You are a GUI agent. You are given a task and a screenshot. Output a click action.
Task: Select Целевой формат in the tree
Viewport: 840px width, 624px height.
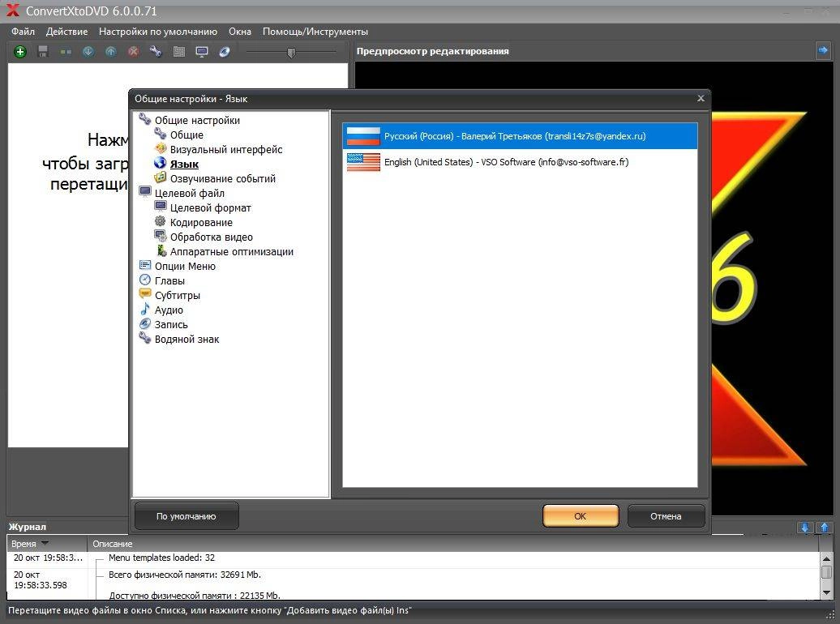(211, 207)
